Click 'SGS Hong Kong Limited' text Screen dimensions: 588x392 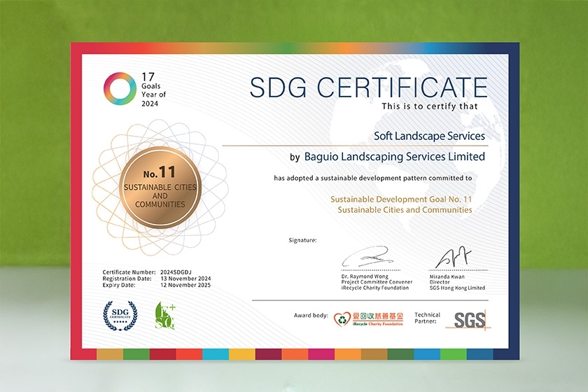pyautogui.click(x=457, y=288)
